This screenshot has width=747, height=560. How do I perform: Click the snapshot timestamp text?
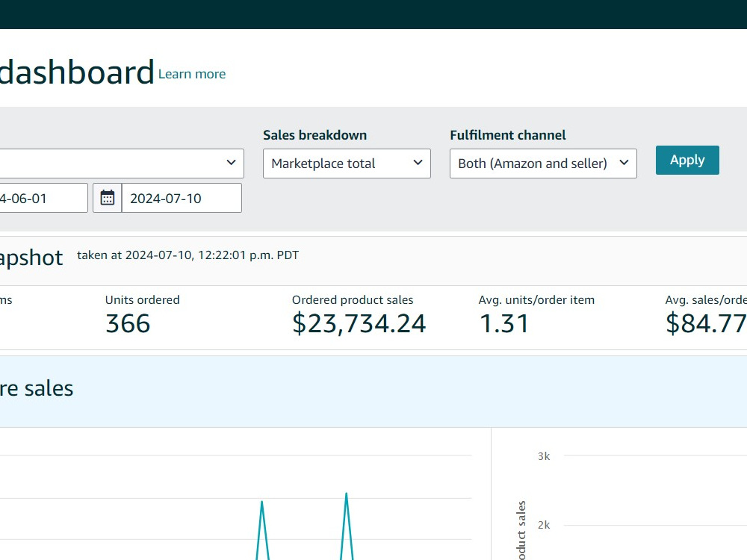pos(187,255)
